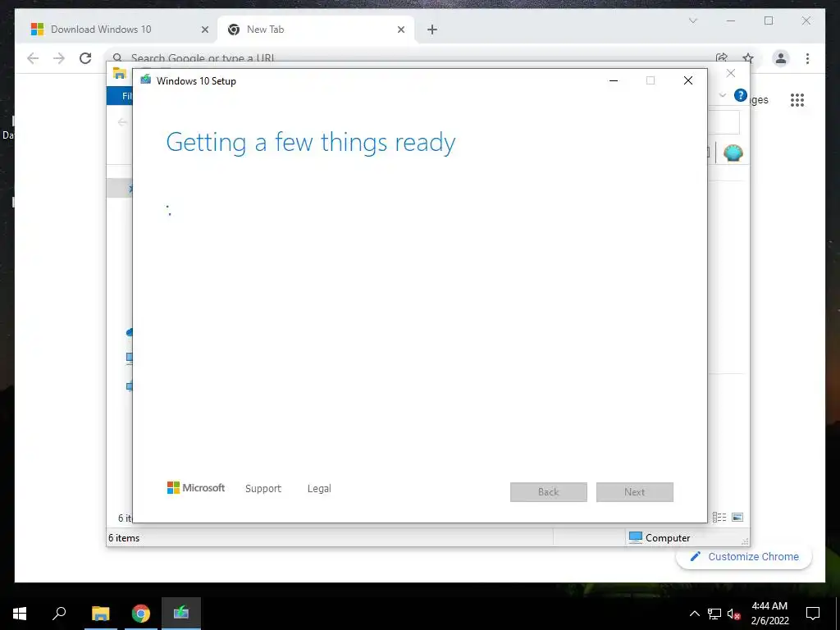Click the greyed Back button in Setup
Image resolution: width=840 pixels, height=630 pixels.
pyautogui.click(x=549, y=492)
